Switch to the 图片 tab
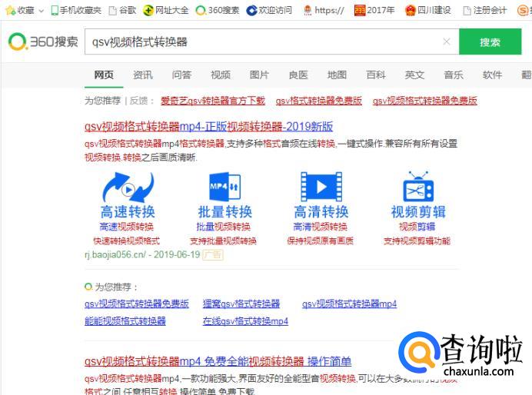This screenshot has width=532, height=395. click(x=259, y=75)
